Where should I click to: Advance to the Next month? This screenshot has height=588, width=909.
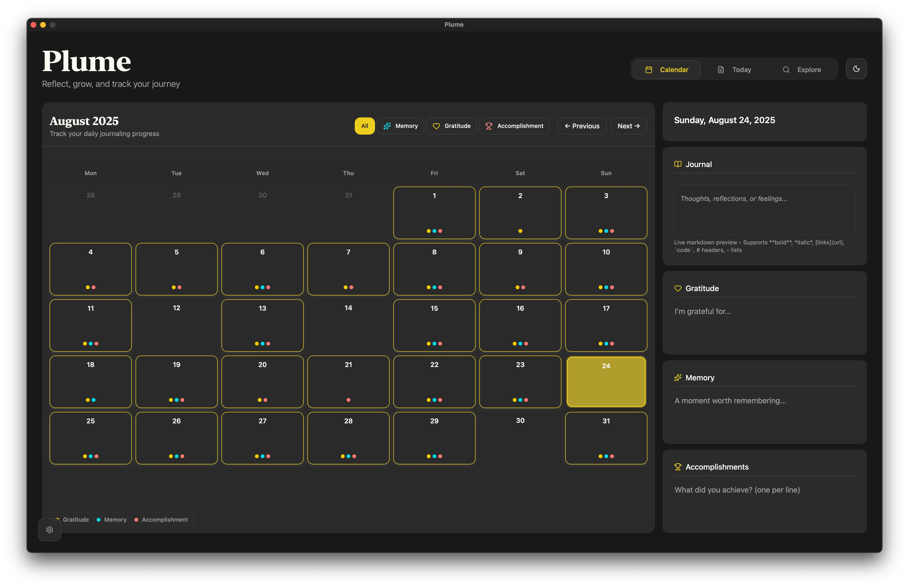tap(628, 126)
